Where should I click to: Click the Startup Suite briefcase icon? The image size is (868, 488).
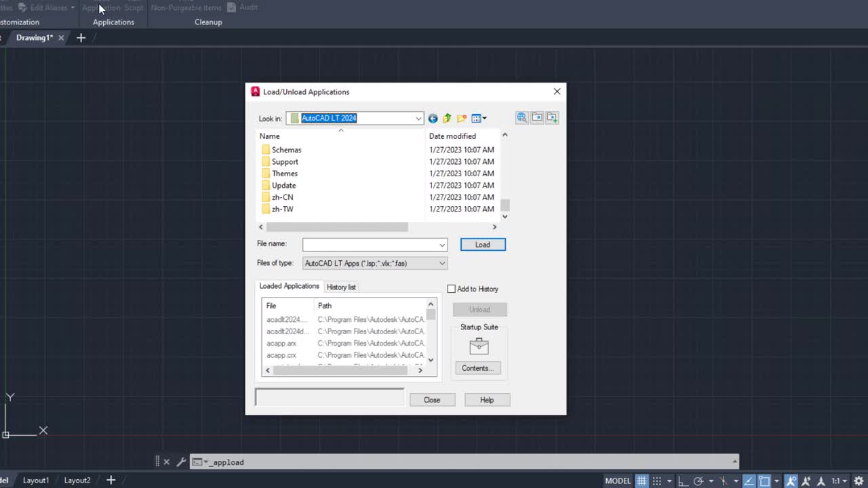tap(479, 346)
